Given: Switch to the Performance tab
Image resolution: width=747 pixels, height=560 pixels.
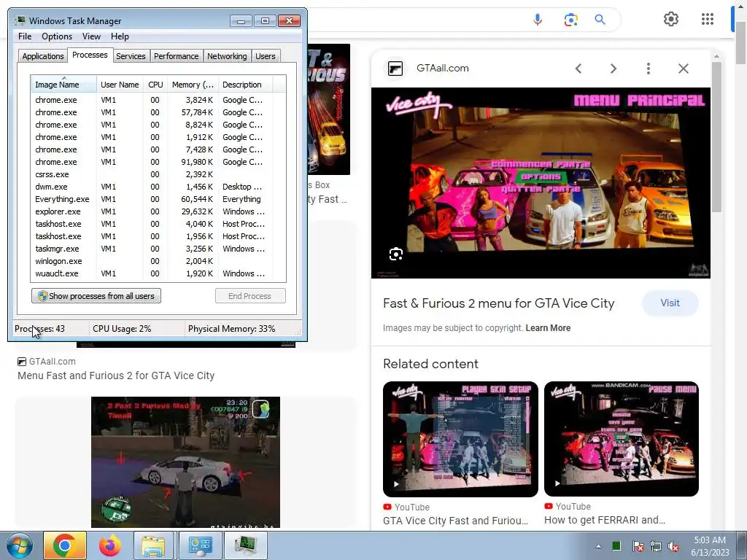Looking at the screenshot, I should [x=176, y=56].
